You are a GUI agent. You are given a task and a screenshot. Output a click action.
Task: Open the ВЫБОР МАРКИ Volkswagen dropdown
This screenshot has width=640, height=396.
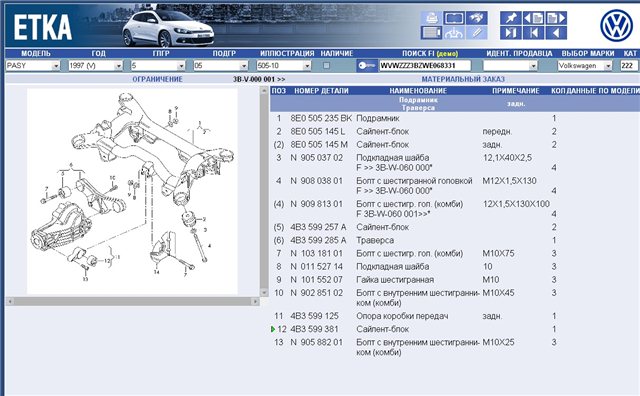tap(585, 65)
